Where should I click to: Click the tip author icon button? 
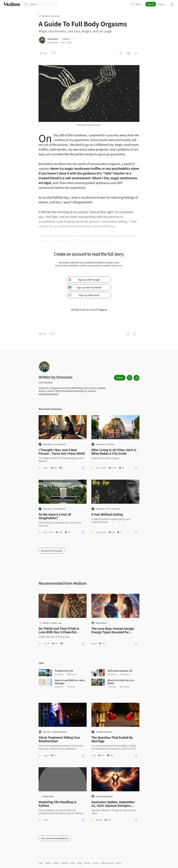coord(136,378)
